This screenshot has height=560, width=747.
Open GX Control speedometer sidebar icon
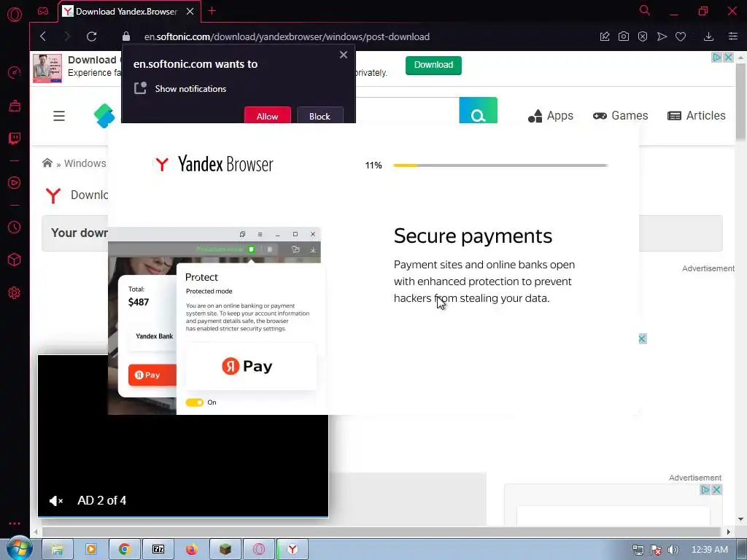pyautogui.click(x=15, y=72)
